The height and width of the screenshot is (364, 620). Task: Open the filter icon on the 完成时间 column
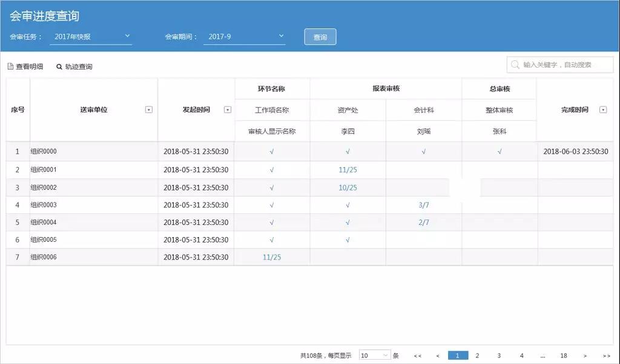click(603, 109)
